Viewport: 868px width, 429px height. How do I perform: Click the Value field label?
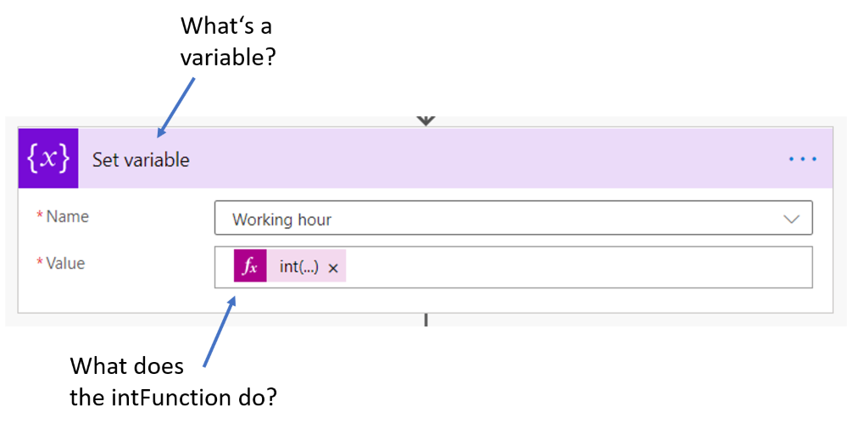(65, 264)
